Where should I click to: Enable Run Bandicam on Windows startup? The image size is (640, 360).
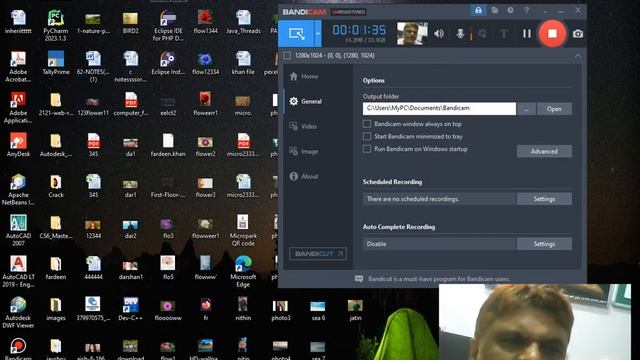coord(367,149)
